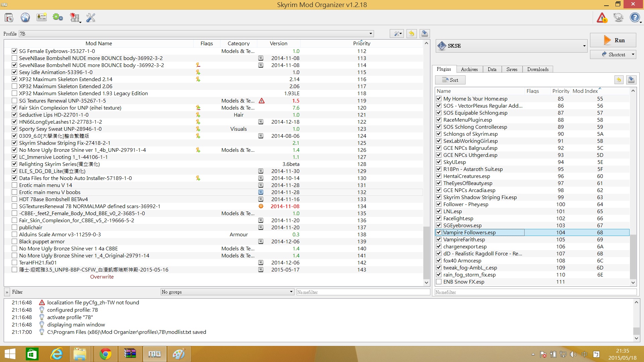Uncheck Vampire Followers.esp plugin
This screenshot has width=644, height=362.
click(x=439, y=232)
